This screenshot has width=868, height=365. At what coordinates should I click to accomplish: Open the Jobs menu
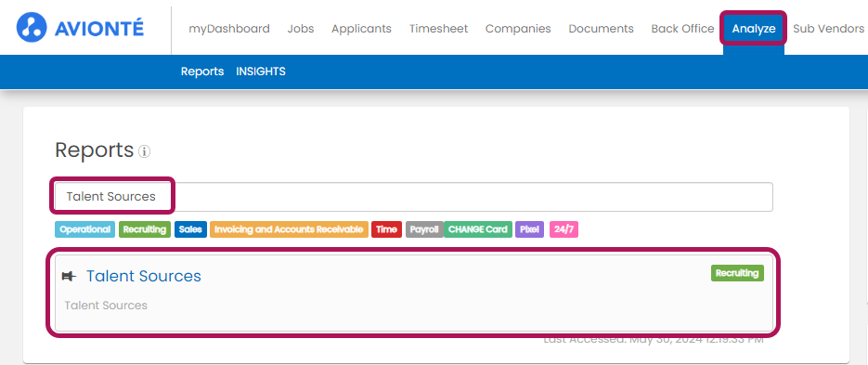301,29
